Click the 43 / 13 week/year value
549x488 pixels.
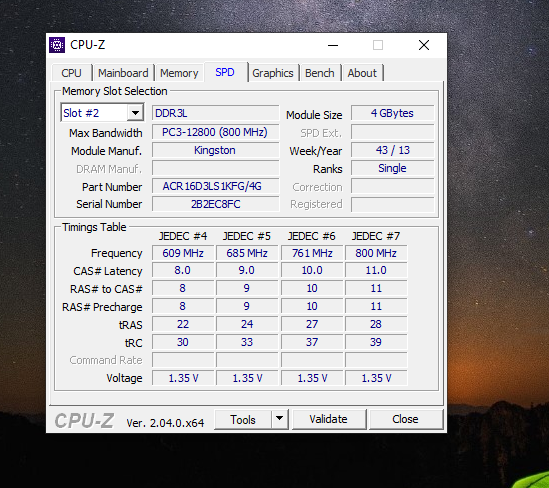[392, 150]
